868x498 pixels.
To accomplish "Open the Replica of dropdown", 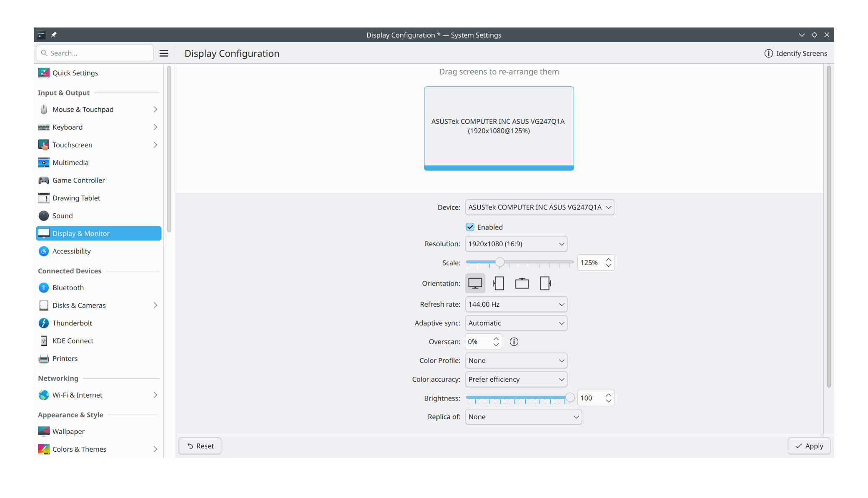I will (524, 417).
